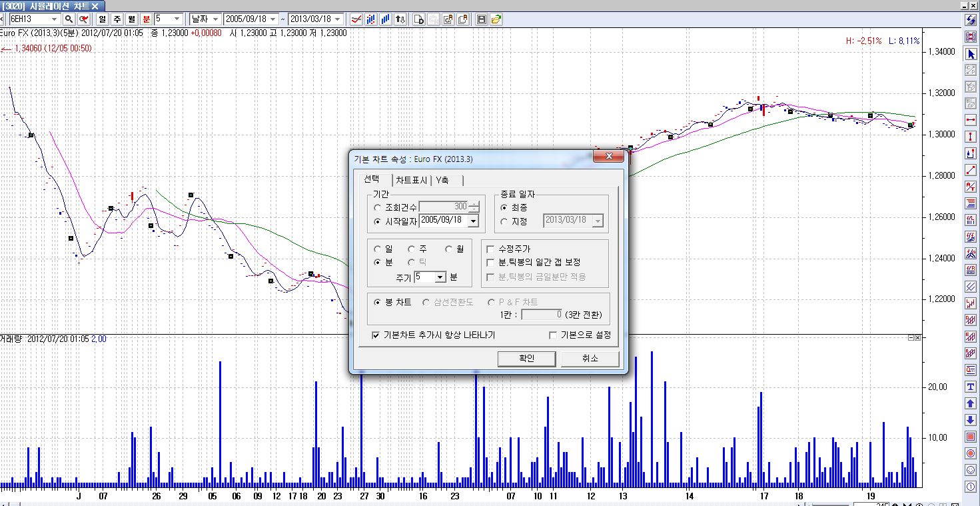Select the text T annotation tool
Viewport: 980px width, 506px height.
pos(971,387)
